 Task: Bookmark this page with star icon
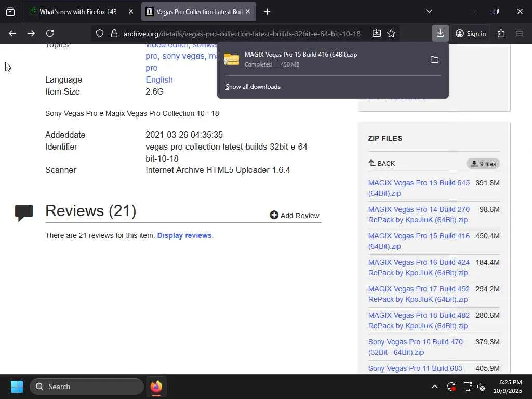(x=391, y=33)
